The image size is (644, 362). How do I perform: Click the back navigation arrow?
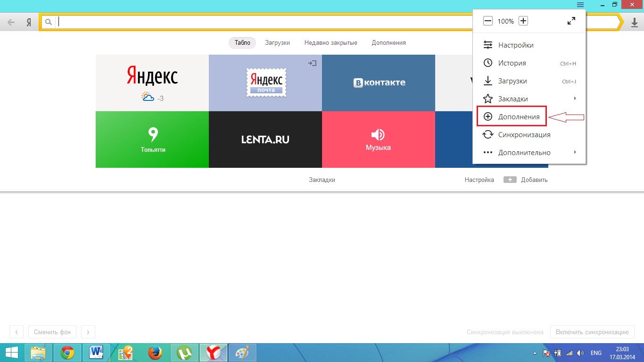[11, 22]
